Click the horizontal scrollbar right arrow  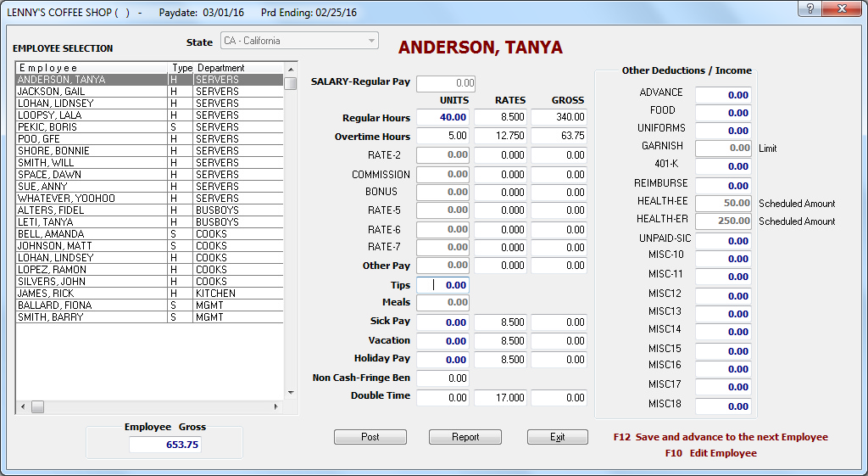[x=276, y=407]
